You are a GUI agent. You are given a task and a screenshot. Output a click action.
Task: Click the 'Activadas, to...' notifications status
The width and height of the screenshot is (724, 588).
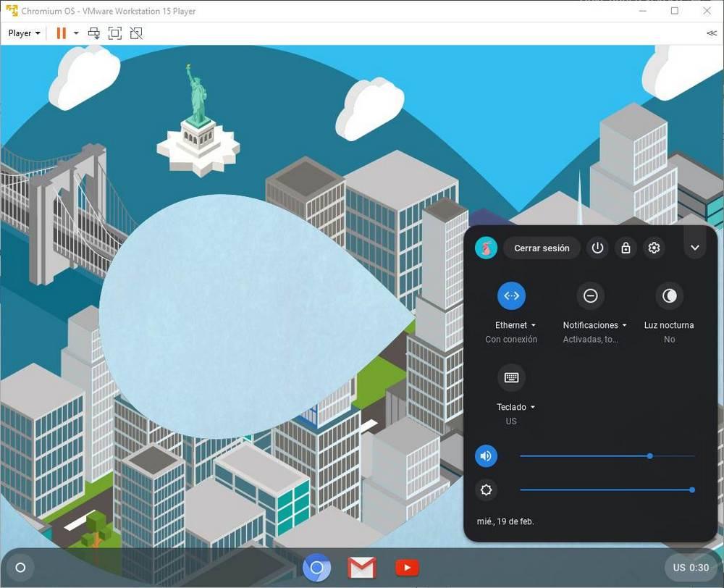590,339
